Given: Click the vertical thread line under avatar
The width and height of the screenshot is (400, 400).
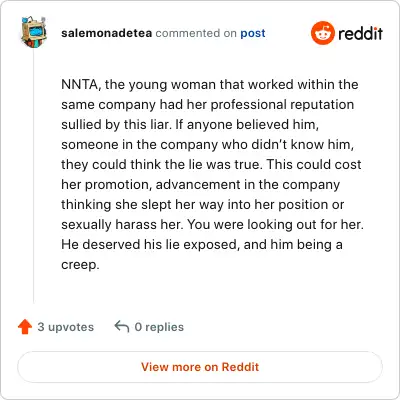Looking at the screenshot, I should [x=34, y=177].
